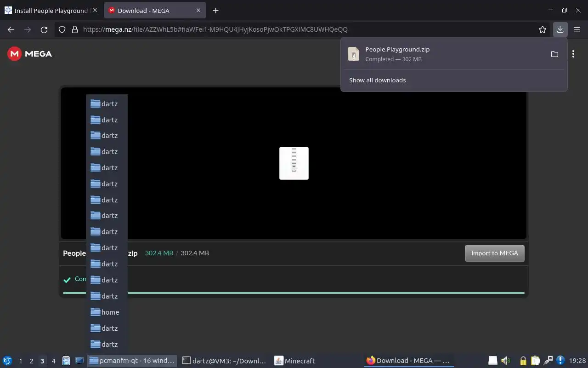The width and height of the screenshot is (588, 368).
Task: Bookmark this page with the star icon
Action: click(543, 29)
